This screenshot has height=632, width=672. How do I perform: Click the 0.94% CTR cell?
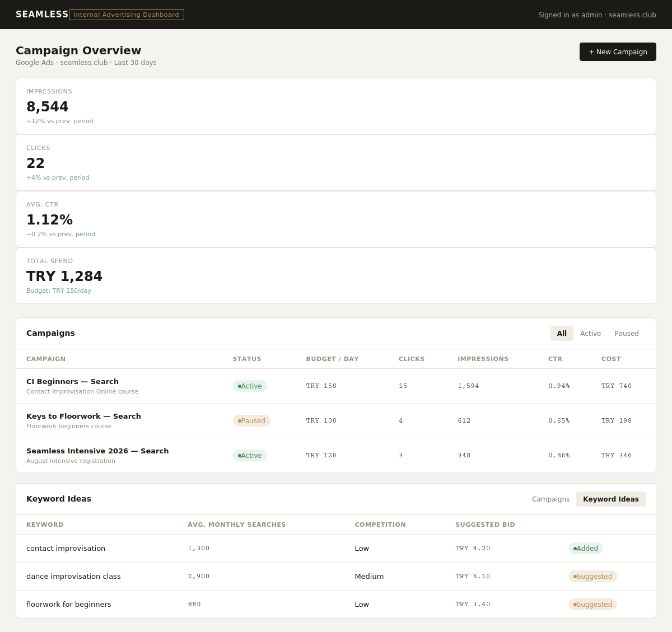pyautogui.click(x=559, y=386)
